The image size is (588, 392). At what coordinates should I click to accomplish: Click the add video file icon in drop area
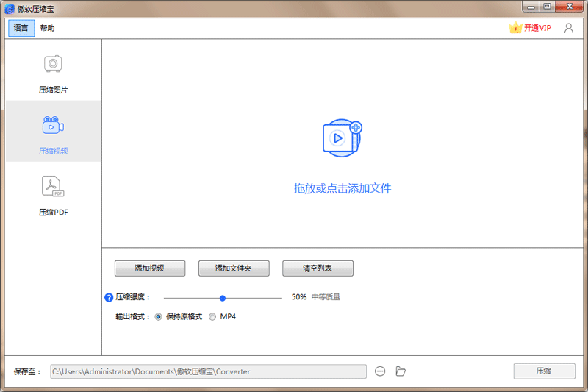tap(342, 138)
